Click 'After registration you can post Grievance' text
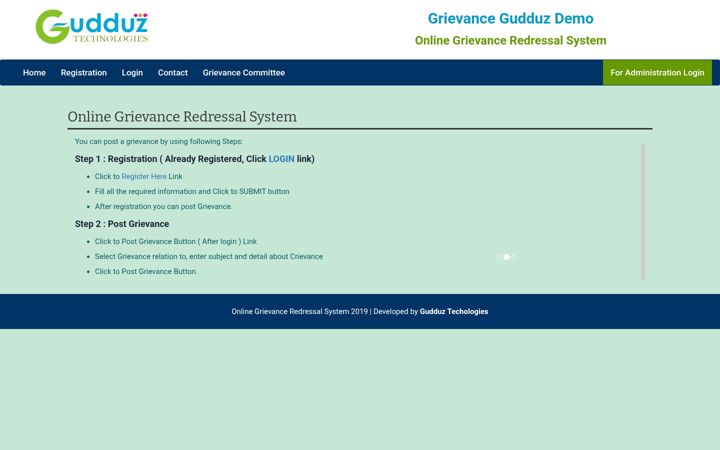The width and height of the screenshot is (720, 450). [x=163, y=207]
